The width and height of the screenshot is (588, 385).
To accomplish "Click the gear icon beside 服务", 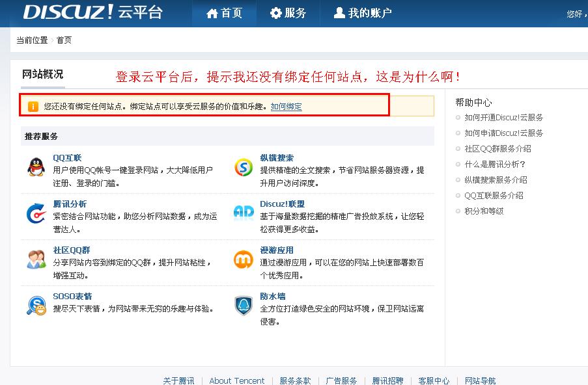I will pyautogui.click(x=275, y=13).
